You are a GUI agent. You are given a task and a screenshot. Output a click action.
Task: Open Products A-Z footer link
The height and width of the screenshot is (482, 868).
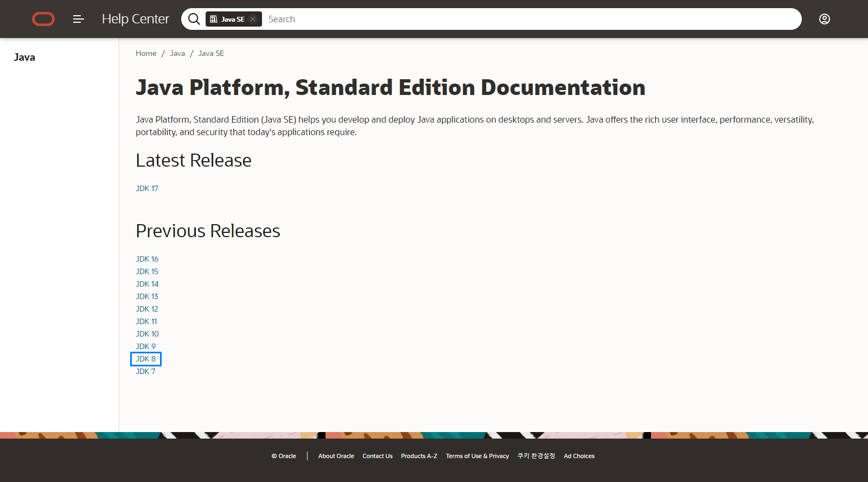pos(419,456)
